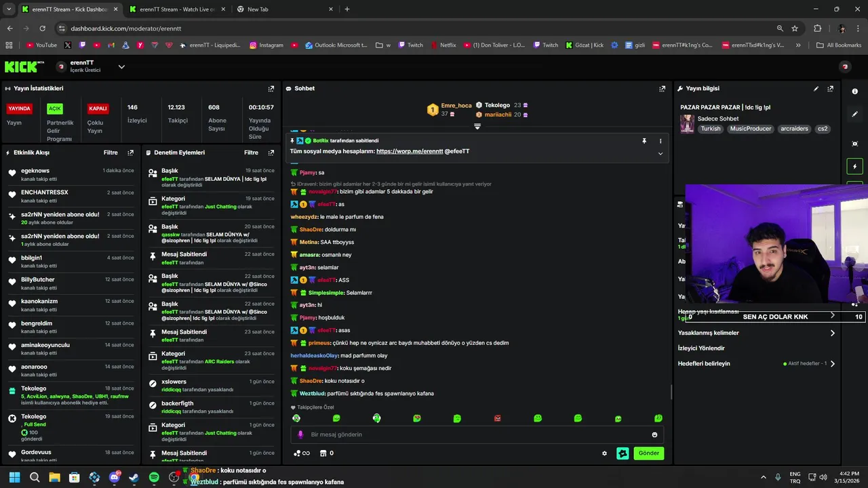Screen dimensions: 868x488
Task: Bookmark this page with the star icon
Action: 795,28
